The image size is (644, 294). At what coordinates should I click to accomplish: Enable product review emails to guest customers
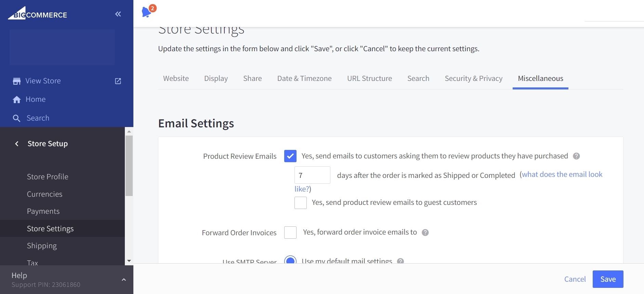[300, 202]
